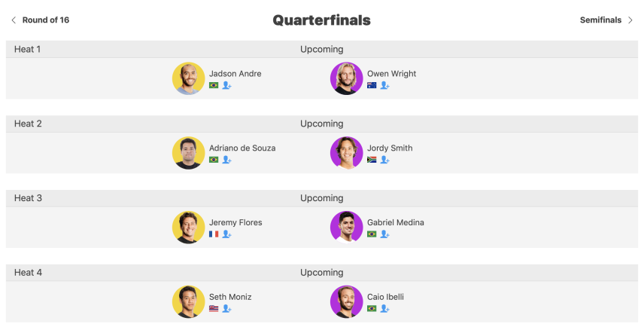The height and width of the screenshot is (330, 644).
Task: Follow Adriano de Souza via add-user icon
Action: tap(226, 160)
